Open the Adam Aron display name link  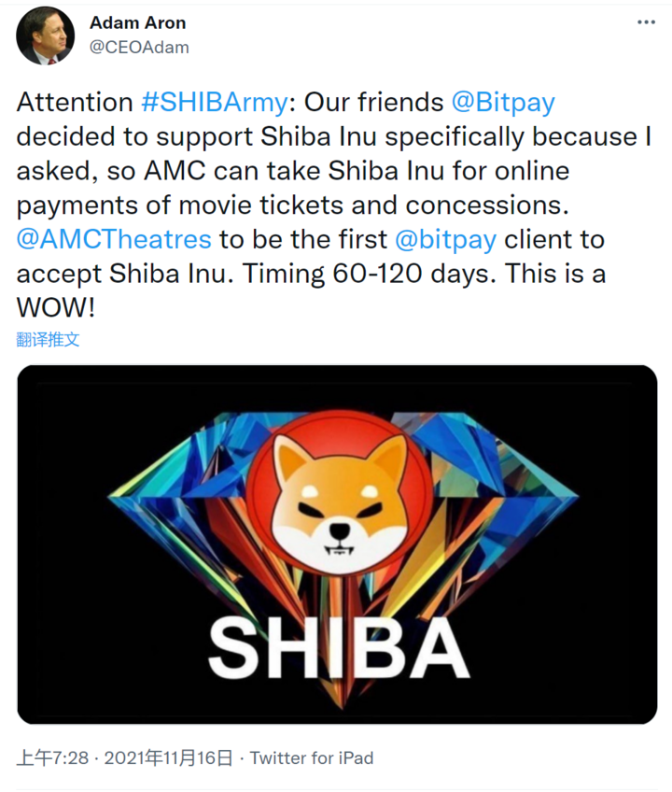pyautogui.click(x=135, y=22)
